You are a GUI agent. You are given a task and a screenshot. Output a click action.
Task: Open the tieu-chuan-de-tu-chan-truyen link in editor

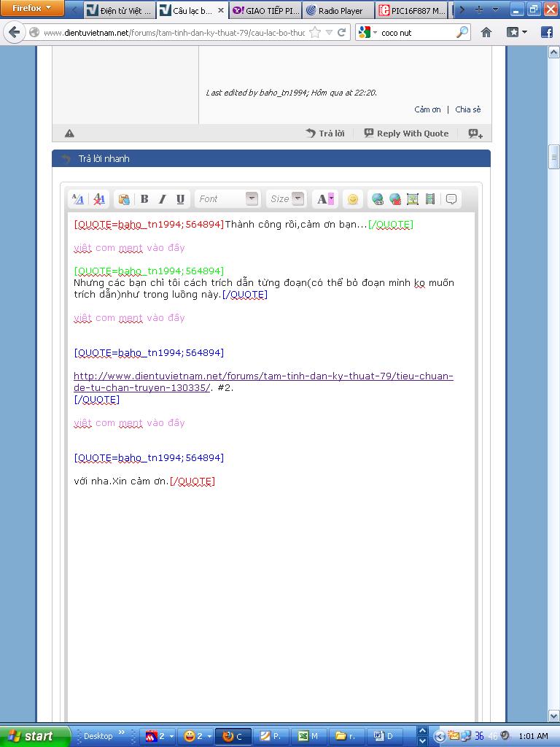pos(263,382)
